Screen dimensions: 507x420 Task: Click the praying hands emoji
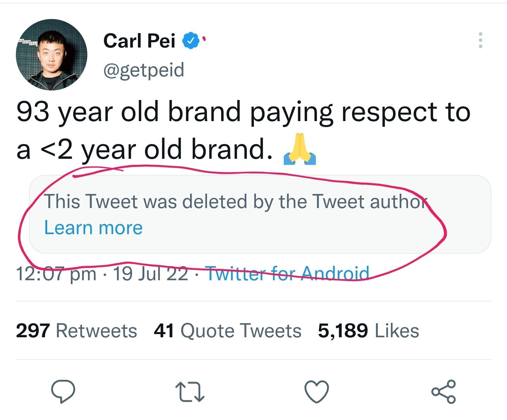click(300, 149)
